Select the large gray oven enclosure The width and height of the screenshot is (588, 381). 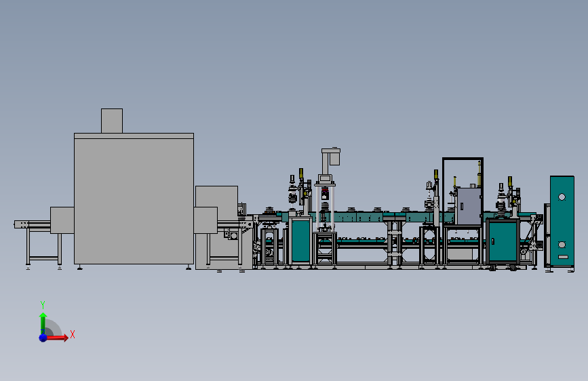(134, 199)
